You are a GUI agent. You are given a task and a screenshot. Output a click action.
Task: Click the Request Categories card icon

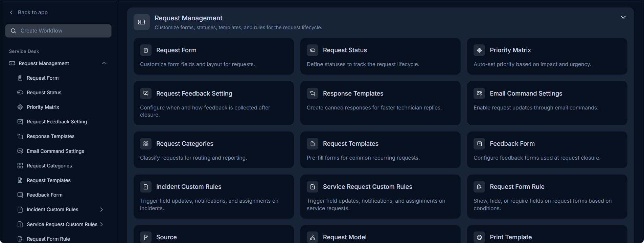146,144
